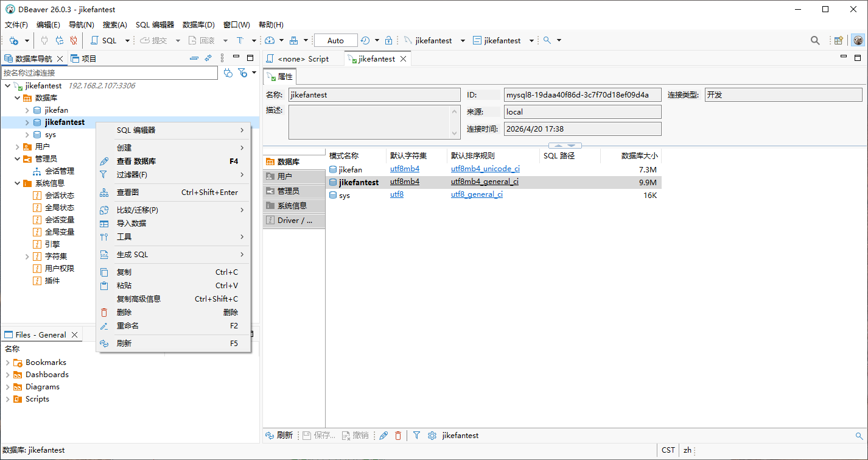Click the new connection plug icon
The image size is (868, 460).
(x=13, y=41)
